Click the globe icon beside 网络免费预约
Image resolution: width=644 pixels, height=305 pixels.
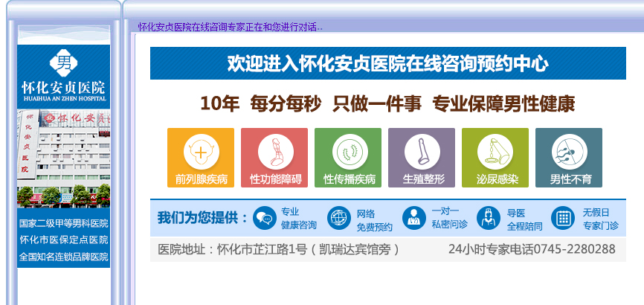[339, 218]
